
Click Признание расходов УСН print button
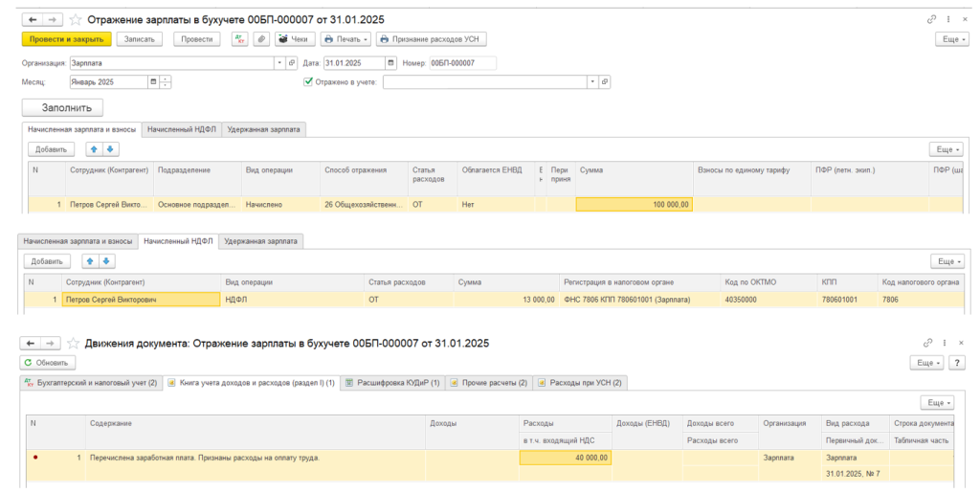(431, 38)
